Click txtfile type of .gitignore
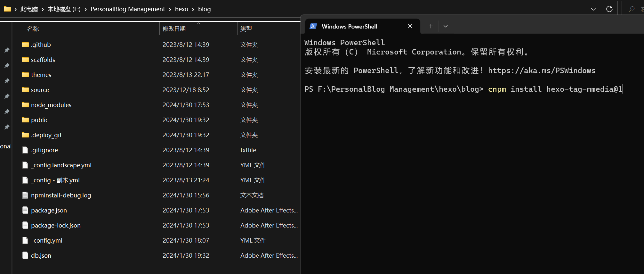The height and width of the screenshot is (274, 644). pyautogui.click(x=248, y=150)
